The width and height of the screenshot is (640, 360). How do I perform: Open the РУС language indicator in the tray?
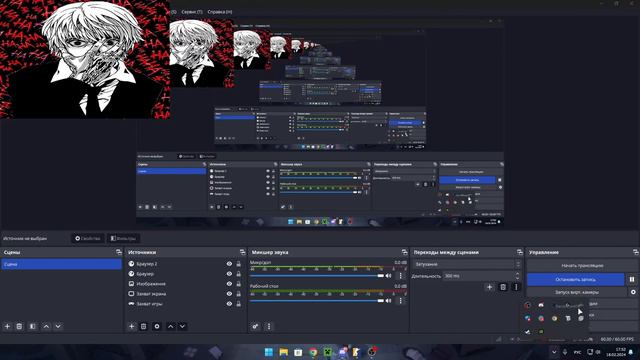click(x=577, y=352)
